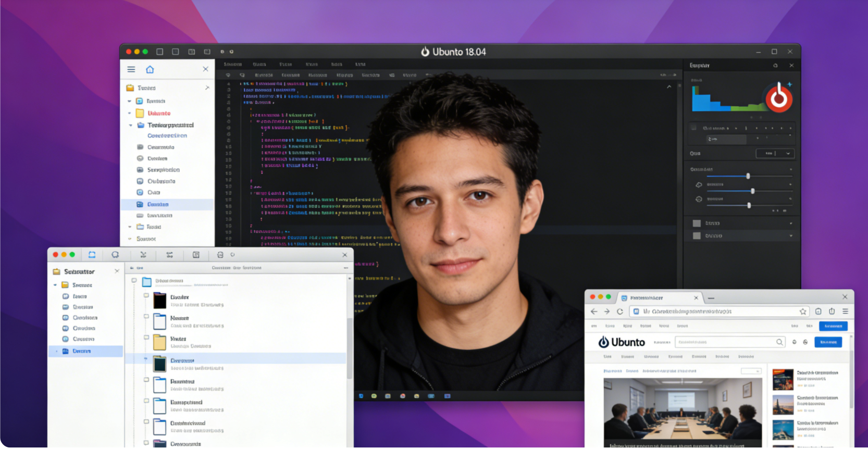Close the dark right-hand panel
Screen dimensions: 868x449
(x=791, y=66)
